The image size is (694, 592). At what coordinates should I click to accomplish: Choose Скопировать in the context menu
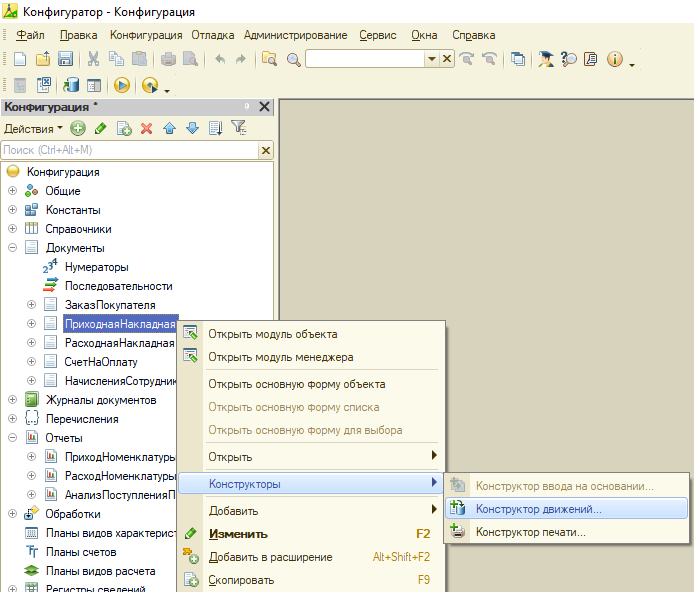[x=311, y=580]
